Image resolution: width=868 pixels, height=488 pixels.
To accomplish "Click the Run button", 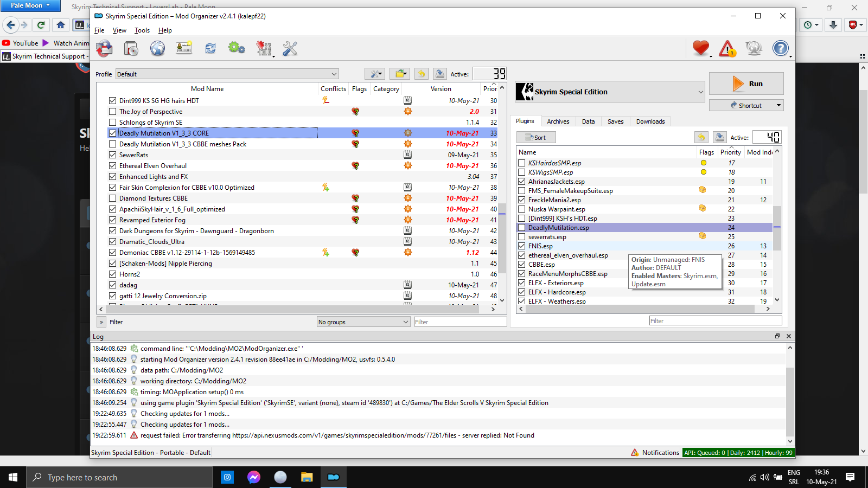I will pos(746,84).
